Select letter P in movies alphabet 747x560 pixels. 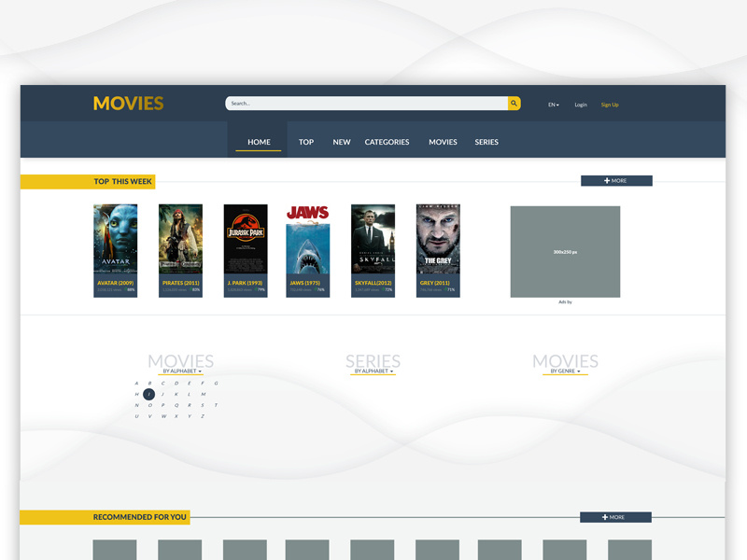[162, 405]
